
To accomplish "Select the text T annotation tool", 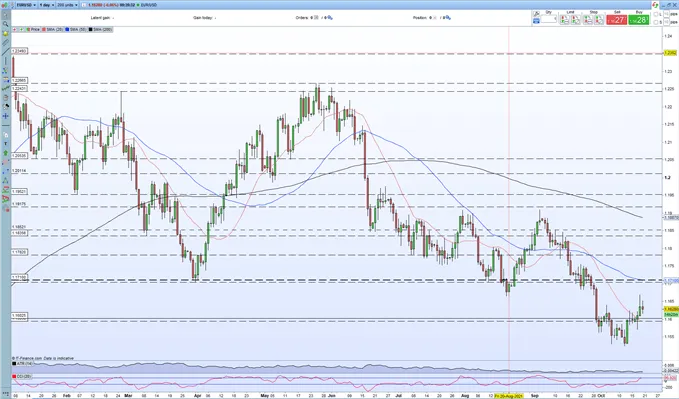I will pos(6,143).
